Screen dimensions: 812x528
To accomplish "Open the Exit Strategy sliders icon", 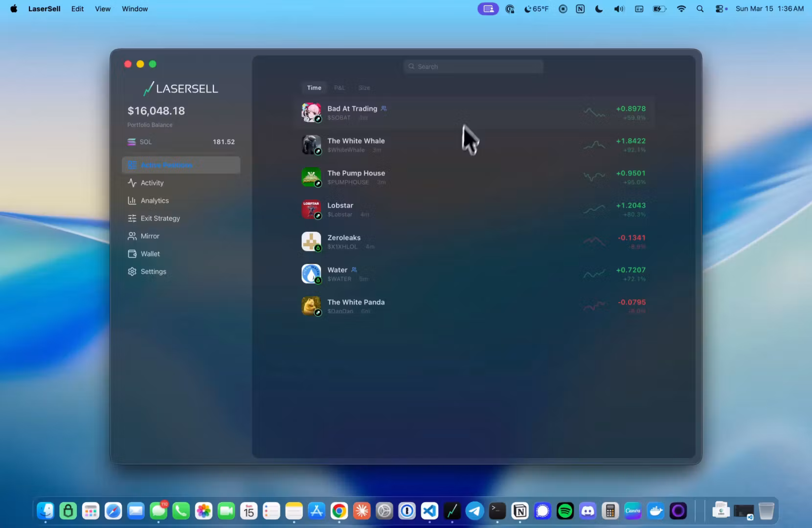I will click(x=132, y=219).
